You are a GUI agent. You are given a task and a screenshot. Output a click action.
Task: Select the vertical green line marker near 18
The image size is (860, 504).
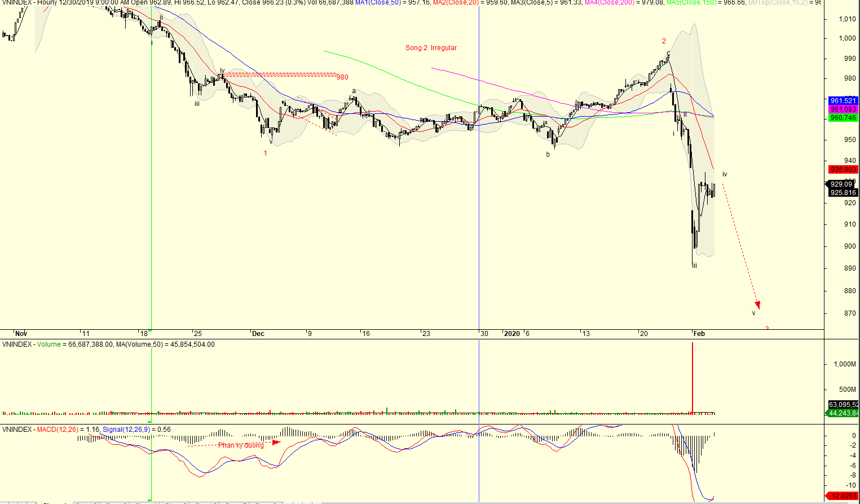[151, 226]
